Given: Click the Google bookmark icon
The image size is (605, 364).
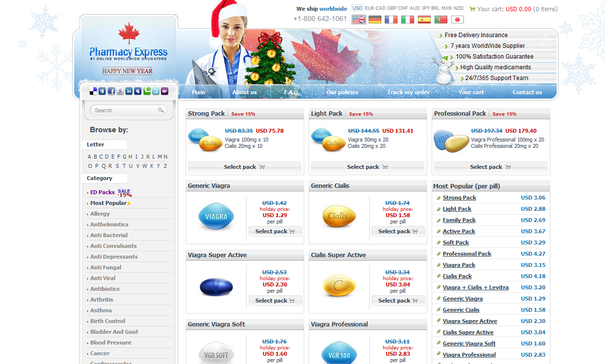Looking at the screenshot, I should 120,91.
